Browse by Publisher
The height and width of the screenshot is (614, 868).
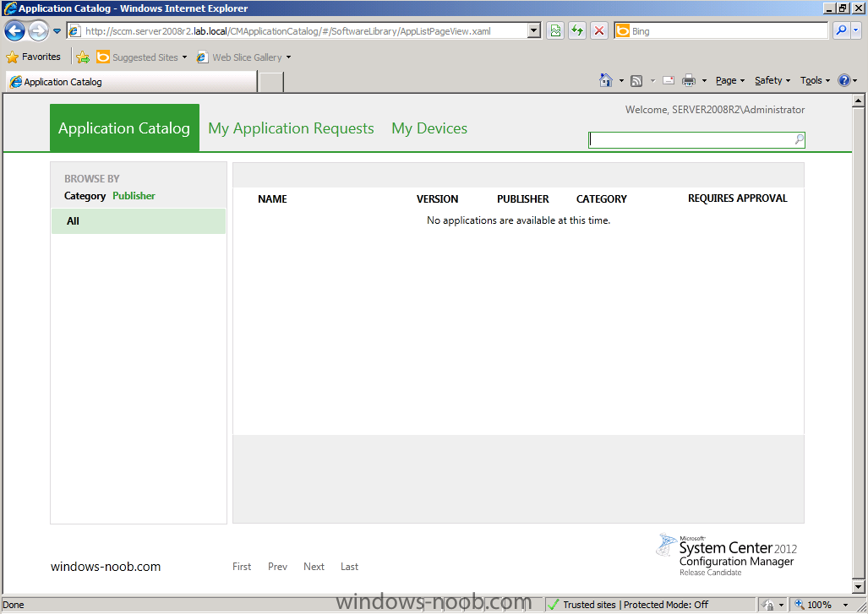(134, 196)
